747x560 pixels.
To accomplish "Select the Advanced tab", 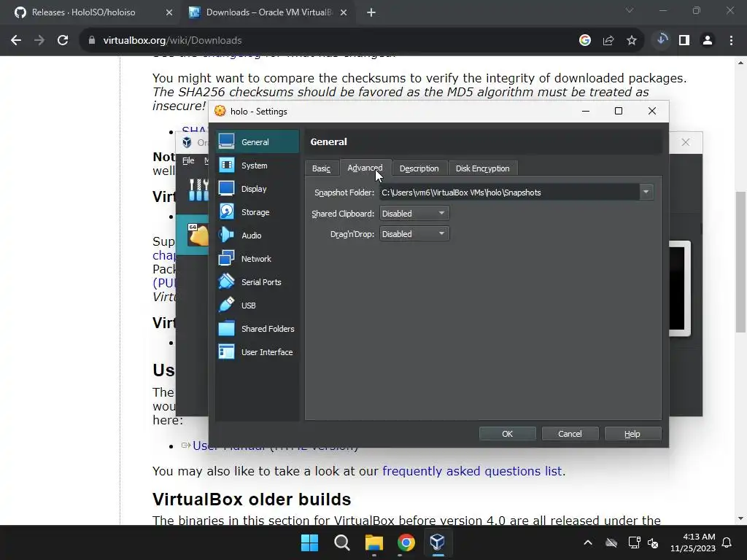I will [x=365, y=168].
